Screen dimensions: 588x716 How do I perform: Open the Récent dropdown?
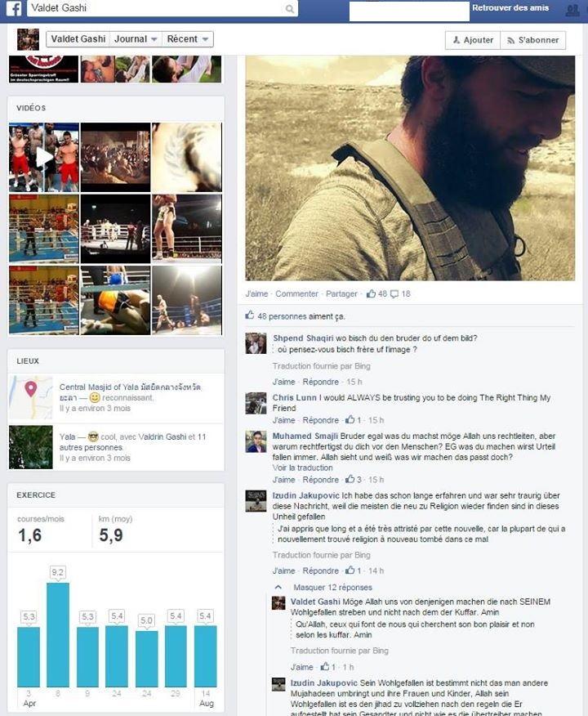pos(188,39)
